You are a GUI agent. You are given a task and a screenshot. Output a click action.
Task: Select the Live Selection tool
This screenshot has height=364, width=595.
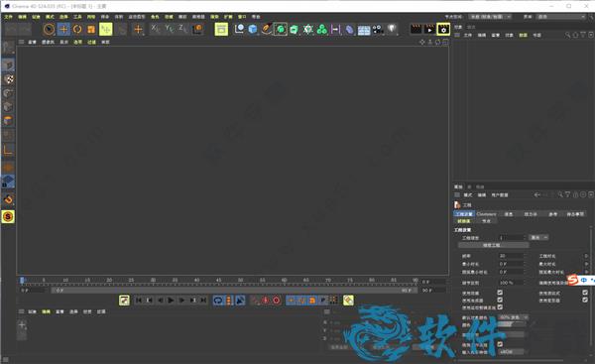(x=49, y=29)
